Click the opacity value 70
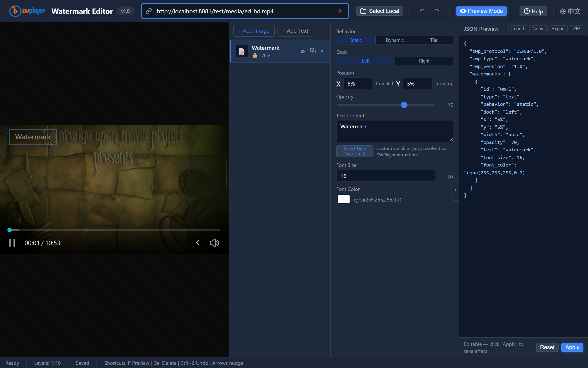 tap(450, 105)
